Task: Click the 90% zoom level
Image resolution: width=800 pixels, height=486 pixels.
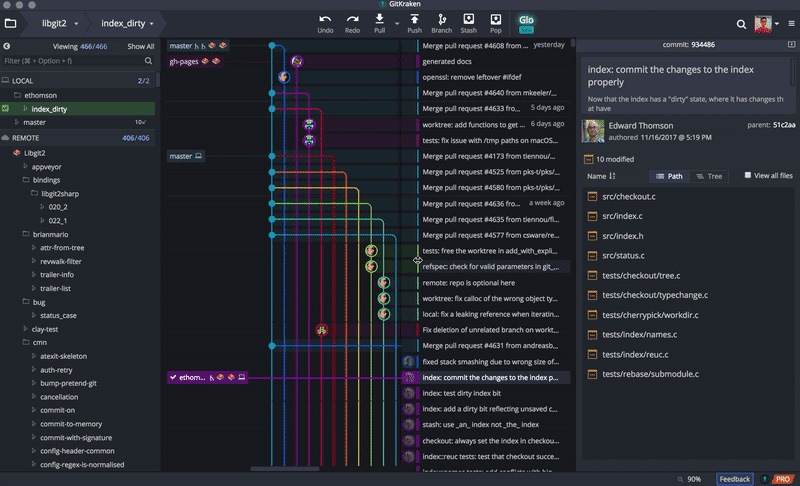Action: (694, 479)
